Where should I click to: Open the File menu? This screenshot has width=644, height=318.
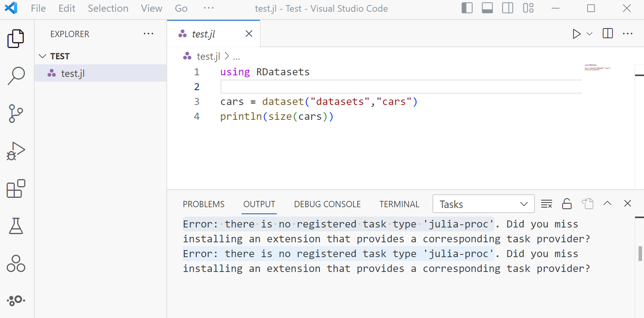38,8
